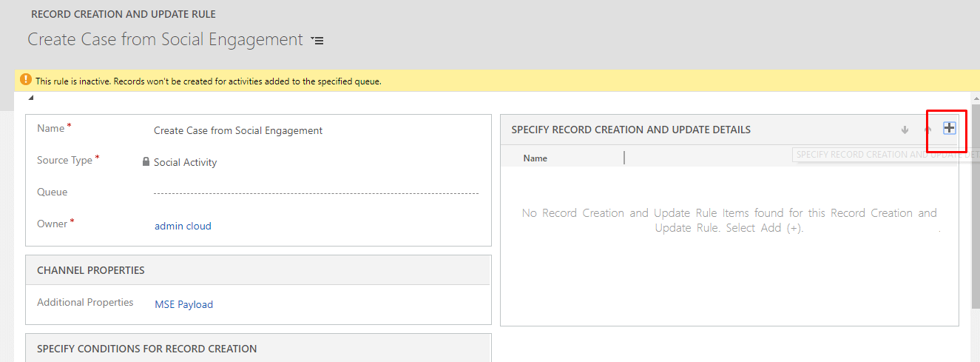Collapse the form section triangle
980x362 pixels.
(31, 98)
